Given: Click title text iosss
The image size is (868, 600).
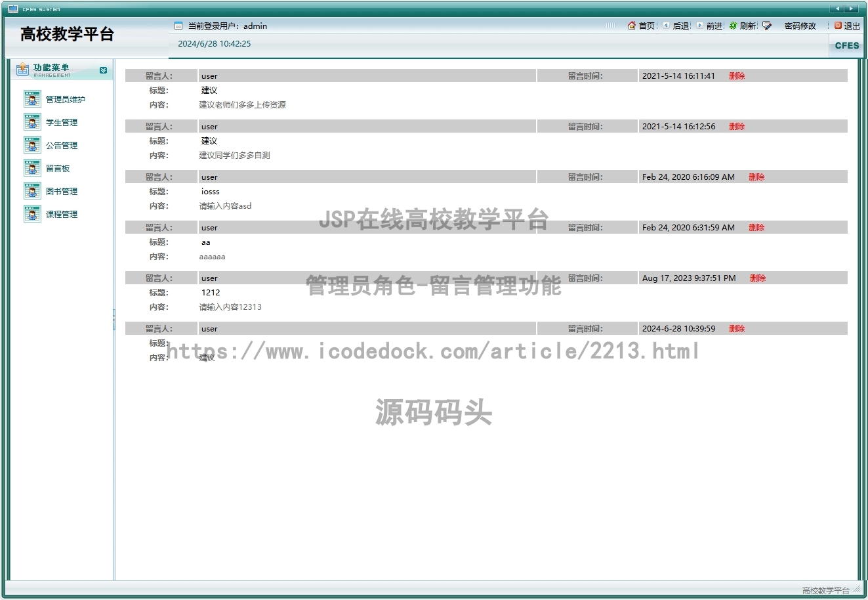Looking at the screenshot, I should coord(211,192).
